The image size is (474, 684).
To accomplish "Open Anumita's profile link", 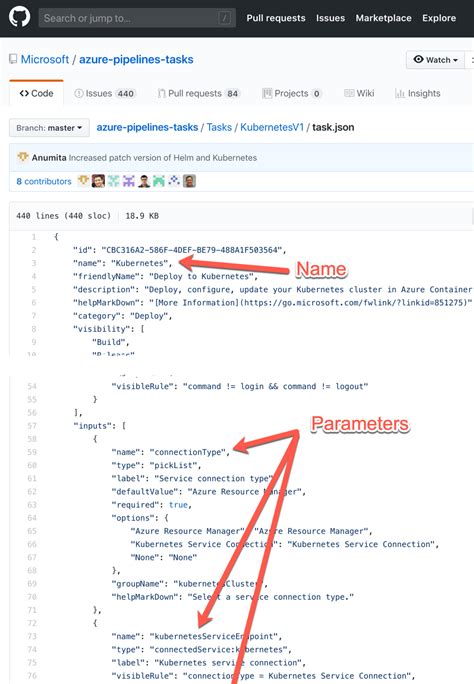I will coord(49,157).
